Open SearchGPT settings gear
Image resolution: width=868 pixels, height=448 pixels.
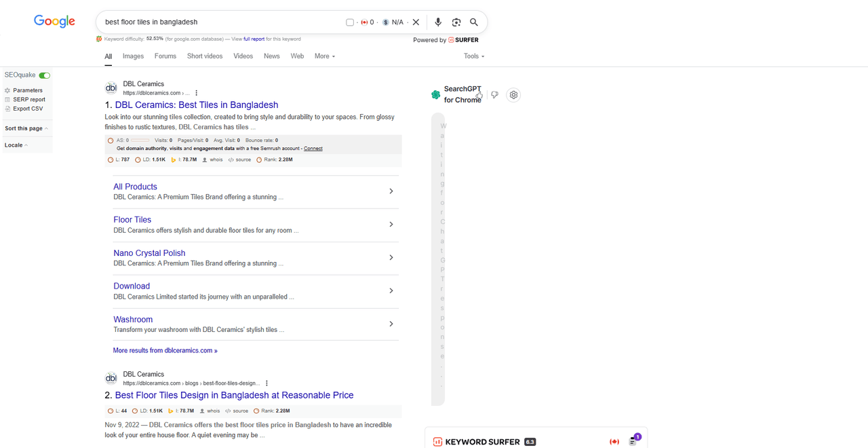pos(513,95)
